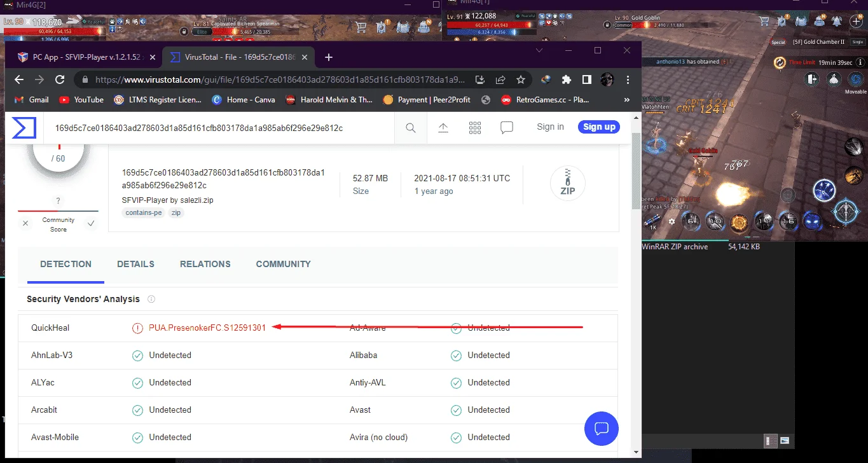
Task: Click the WinRAR ZIP archive text in Explorer
Action: tap(675, 247)
